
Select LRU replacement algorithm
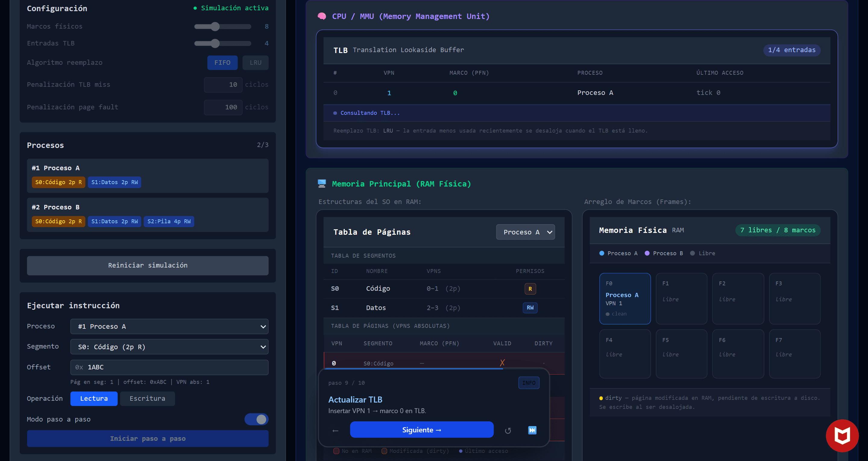click(x=255, y=63)
